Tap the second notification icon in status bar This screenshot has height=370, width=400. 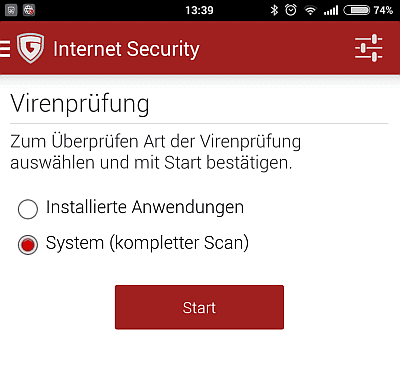[29, 10]
